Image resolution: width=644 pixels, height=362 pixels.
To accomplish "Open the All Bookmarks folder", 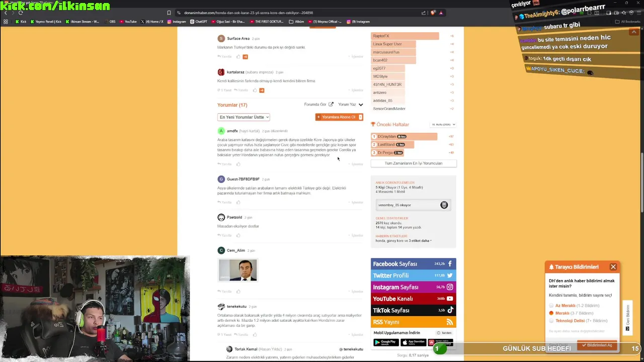I will coord(628,22).
